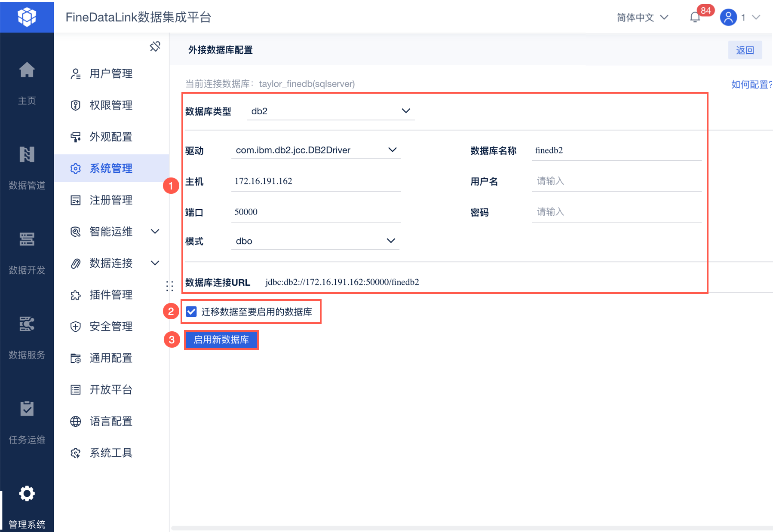Select 权限管理 menu item
The height and width of the screenshot is (532, 773).
[x=112, y=105]
